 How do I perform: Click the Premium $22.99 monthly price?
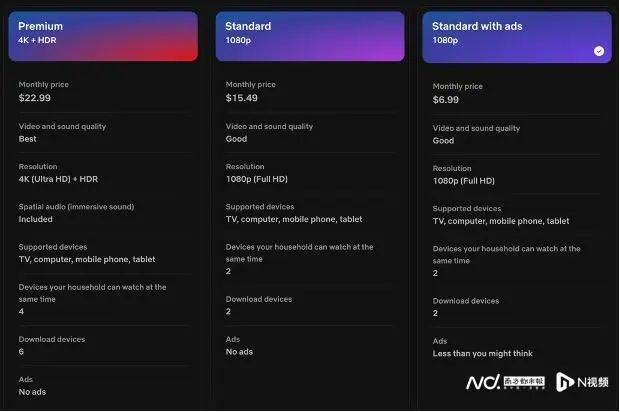(35, 98)
